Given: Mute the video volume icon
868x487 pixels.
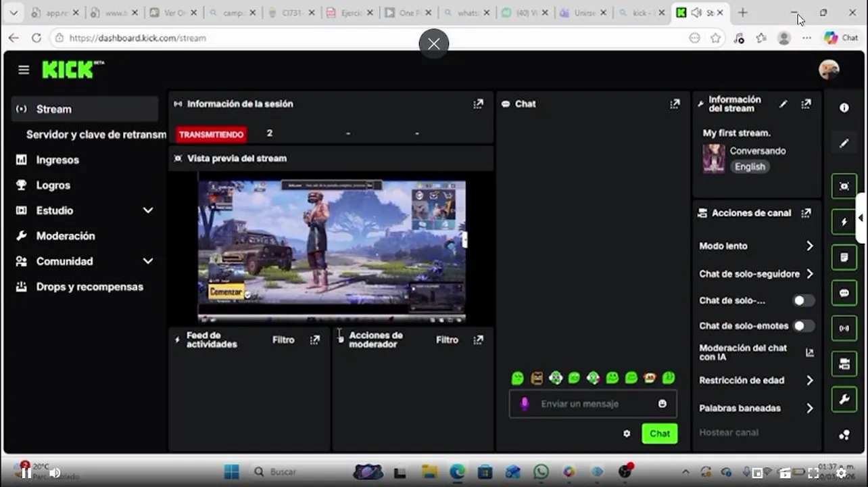Looking at the screenshot, I should coord(55,473).
